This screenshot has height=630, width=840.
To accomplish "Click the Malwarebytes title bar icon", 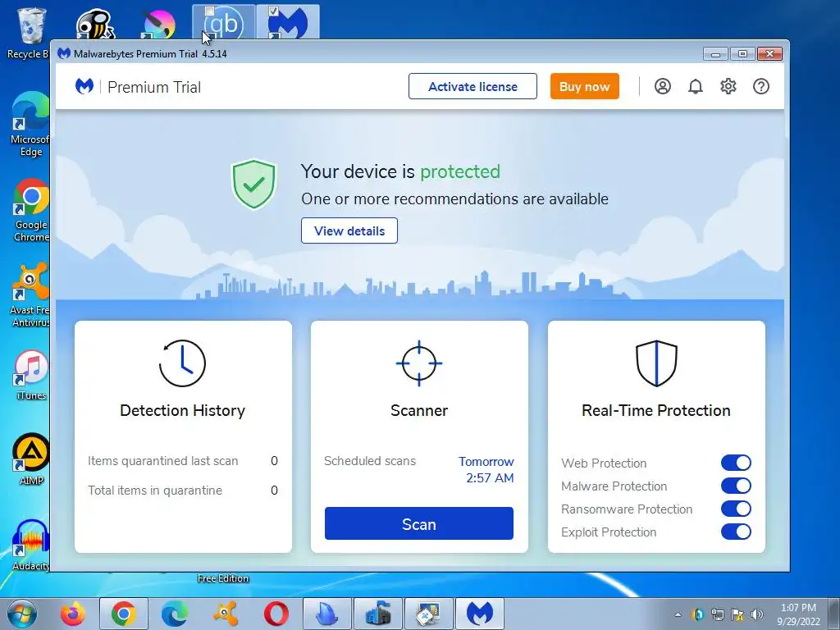I will (x=64, y=53).
